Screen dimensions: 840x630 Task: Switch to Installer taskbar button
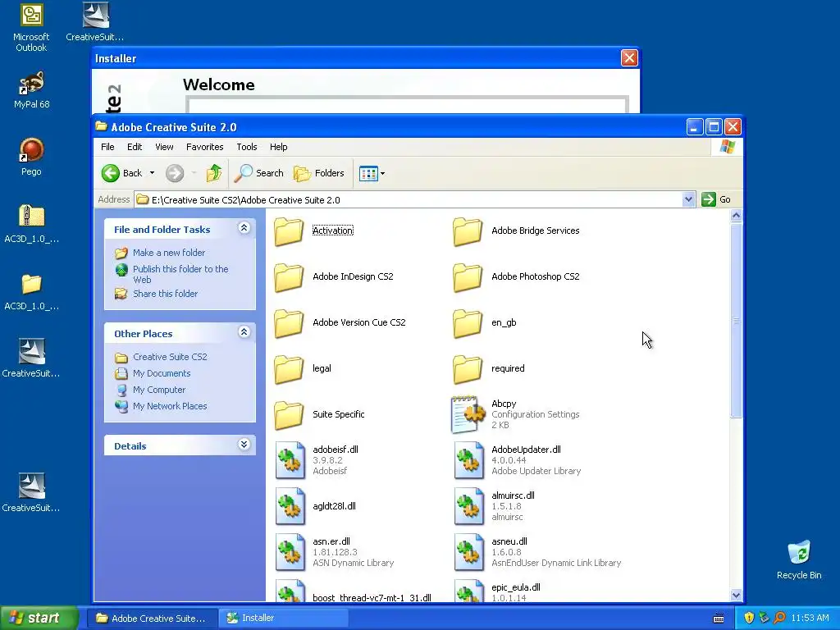pos(283,619)
